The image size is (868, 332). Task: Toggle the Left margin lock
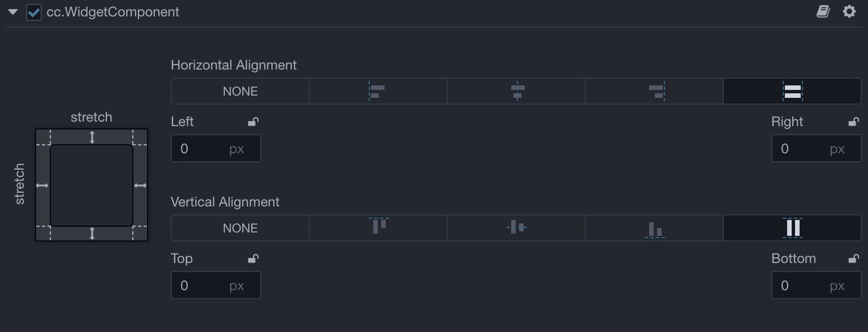tap(253, 122)
